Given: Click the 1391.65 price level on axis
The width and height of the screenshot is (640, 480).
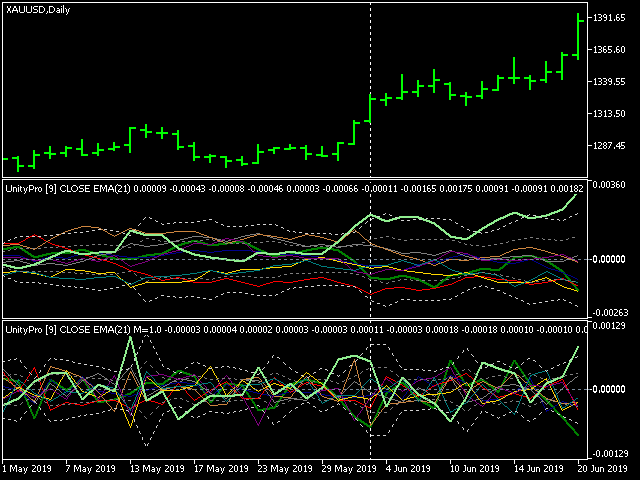Looking at the screenshot, I should [x=608, y=18].
